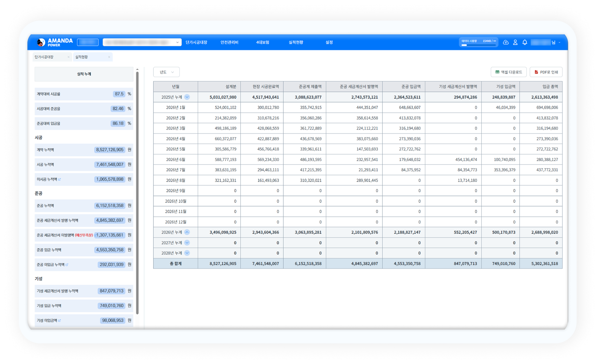Image resolution: width=599 pixels, height=364 pixels.
Task: Close the 실적현황 tab
Action: click(x=109, y=57)
